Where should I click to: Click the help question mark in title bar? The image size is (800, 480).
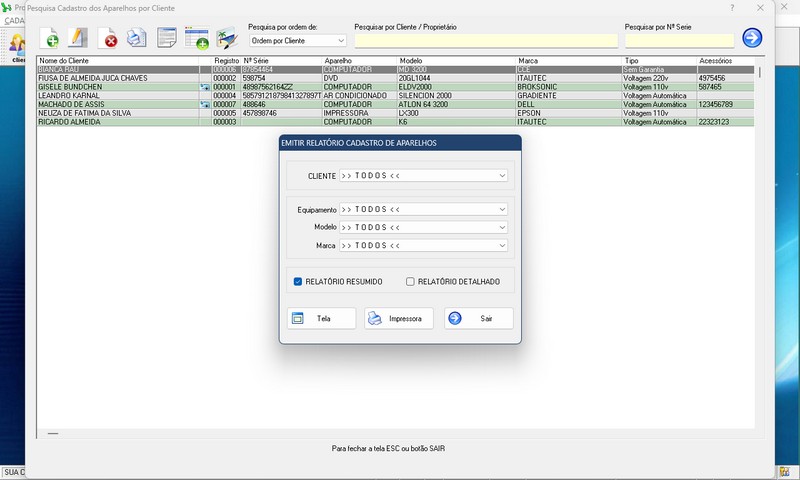(x=732, y=8)
